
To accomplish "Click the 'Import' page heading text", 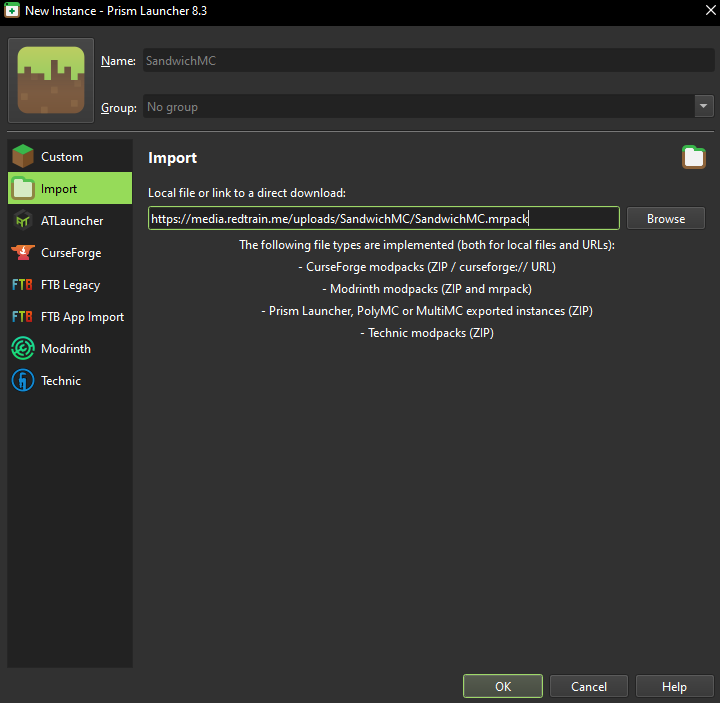I will click(172, 158).
